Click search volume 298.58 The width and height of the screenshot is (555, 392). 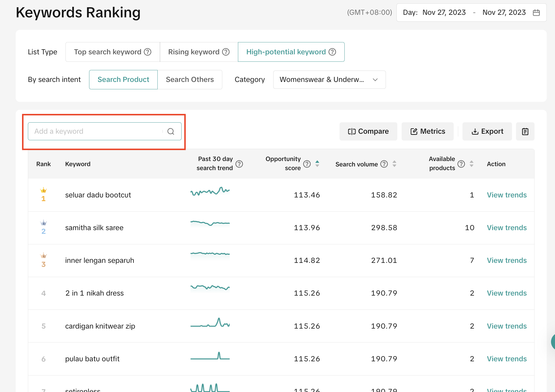(384, 228)
